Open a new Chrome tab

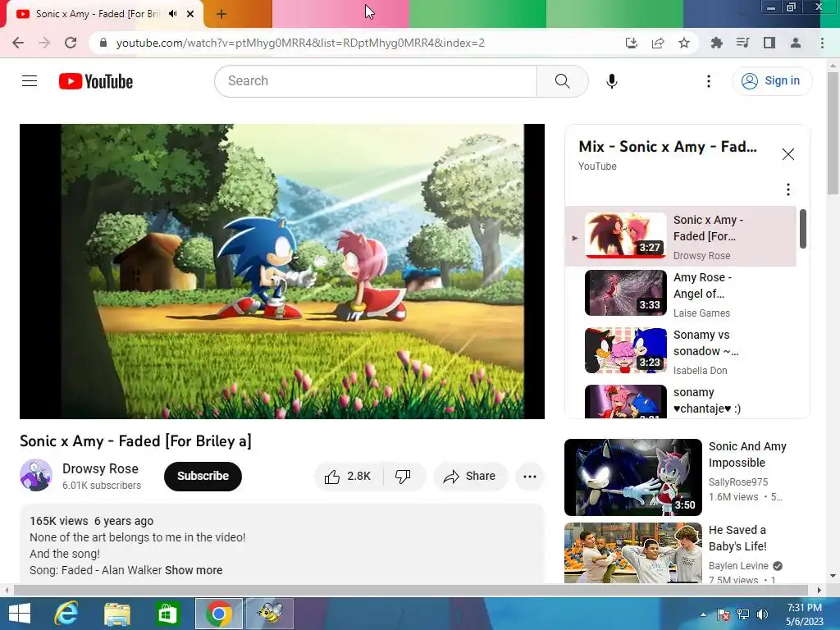(221, 14)
